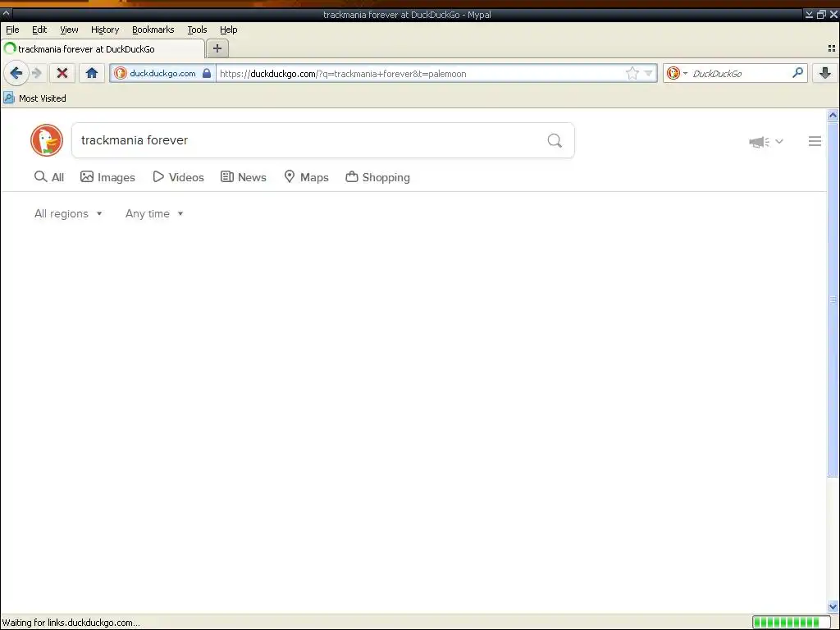Switch to the Videos results tab
This screenshot has height=630, width=840.
pyautogui.click(x=178, y=177)
